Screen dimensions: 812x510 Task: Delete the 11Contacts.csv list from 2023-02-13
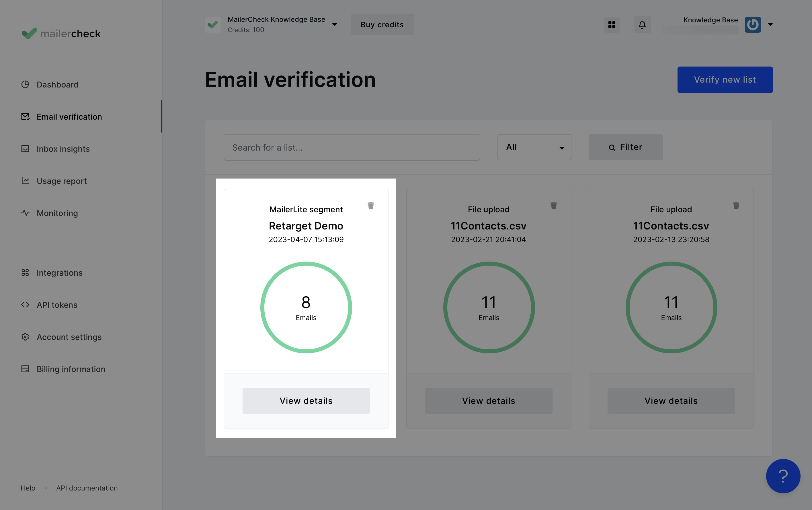coord(736,205)
